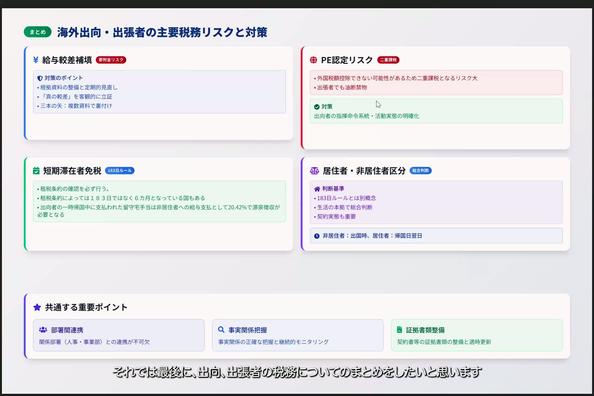594x396 pixels.
Task: Click the calendar icon beside 短期滞在者免税
Action: point(36,171)
